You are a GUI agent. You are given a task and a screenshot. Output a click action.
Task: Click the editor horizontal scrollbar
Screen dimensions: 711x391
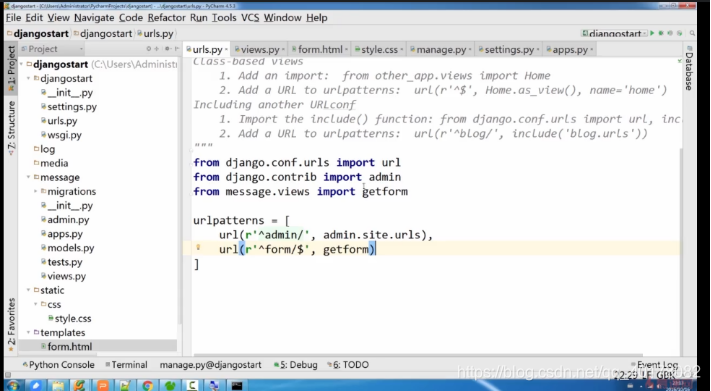tap(417, 356)
